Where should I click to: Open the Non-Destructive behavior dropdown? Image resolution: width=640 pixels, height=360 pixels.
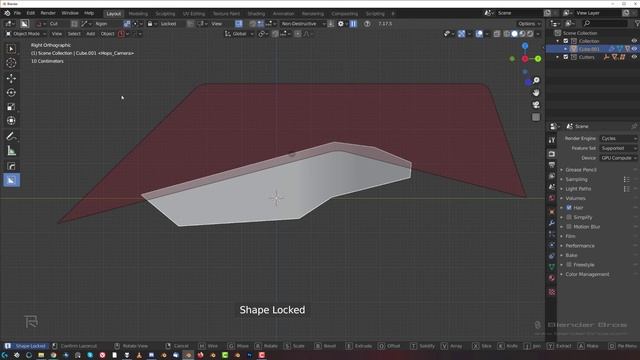point(303,24)
